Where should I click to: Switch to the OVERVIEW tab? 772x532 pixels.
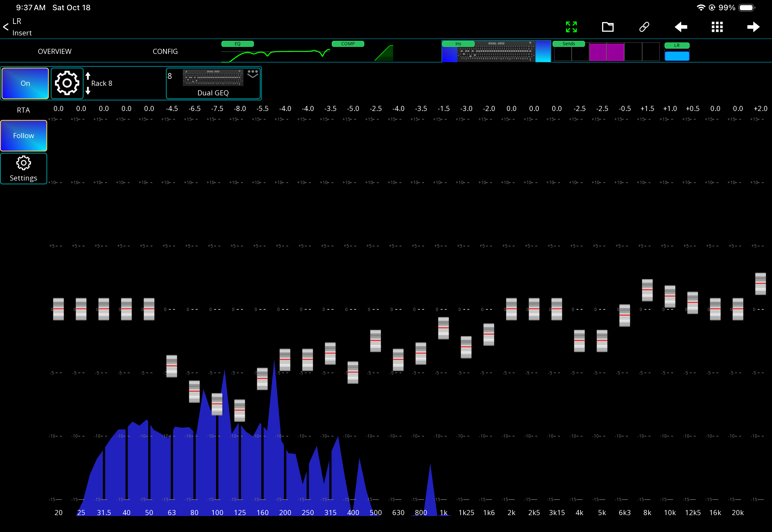tap(55, 51)
